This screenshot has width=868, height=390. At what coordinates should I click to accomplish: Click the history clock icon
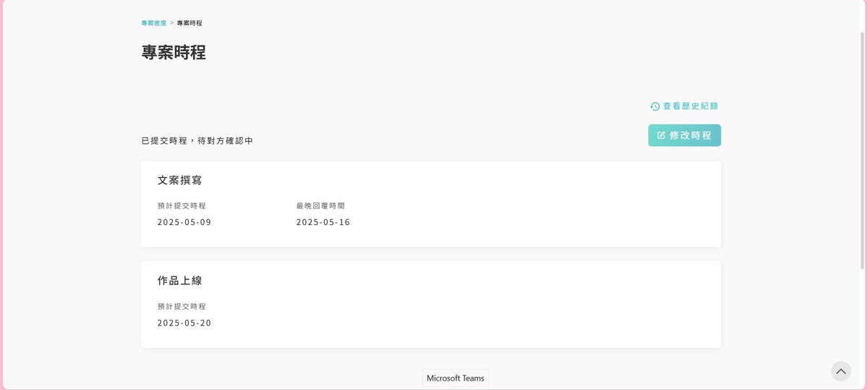tap(655, 106)
